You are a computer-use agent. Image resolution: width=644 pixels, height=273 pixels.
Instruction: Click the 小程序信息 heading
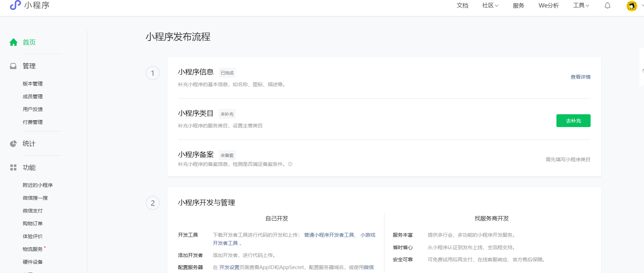[x=196, y=72]
